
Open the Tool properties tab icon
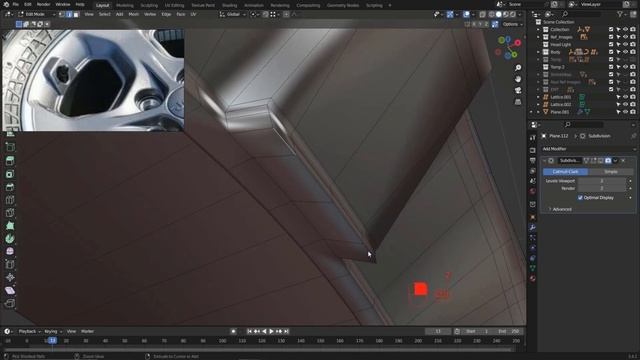click(x=533, y=138)
